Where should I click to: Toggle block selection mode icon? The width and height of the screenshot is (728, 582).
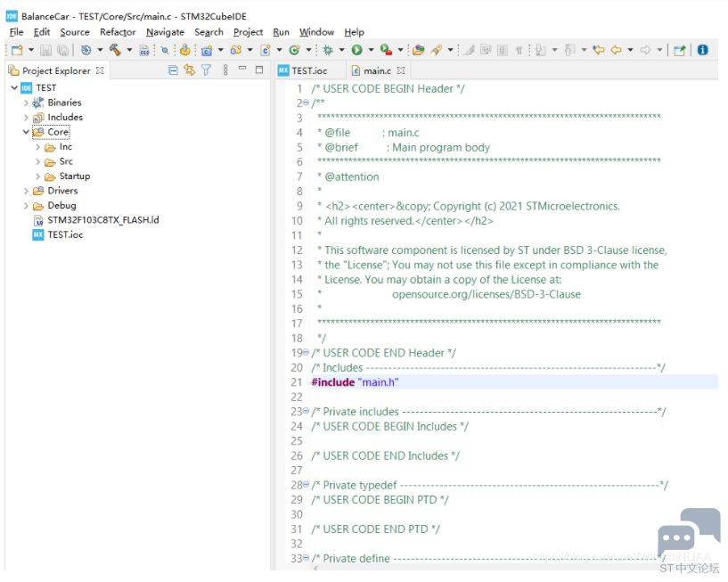coord(503,50)
